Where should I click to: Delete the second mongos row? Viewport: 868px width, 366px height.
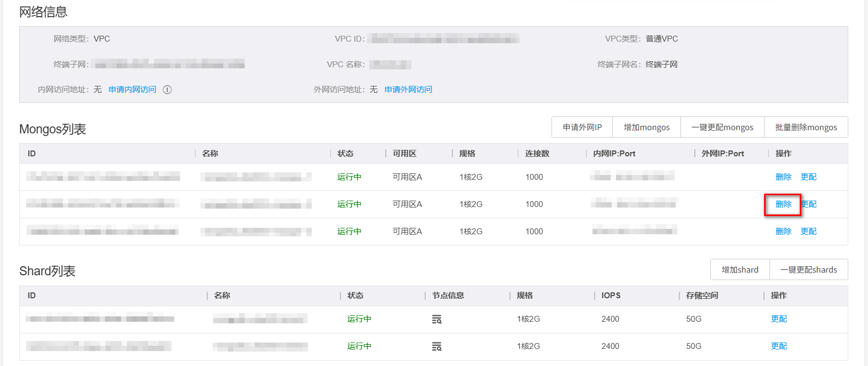pos(783,204)
